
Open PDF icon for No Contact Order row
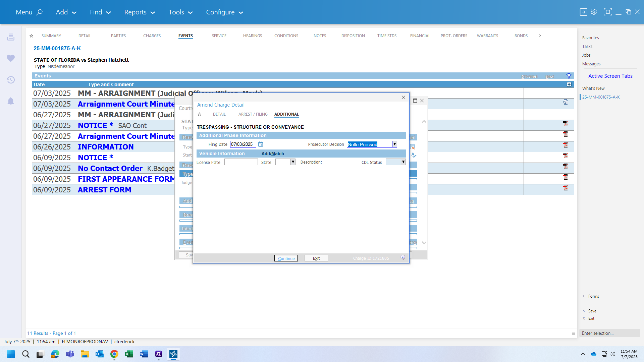(x=566, y=166)
